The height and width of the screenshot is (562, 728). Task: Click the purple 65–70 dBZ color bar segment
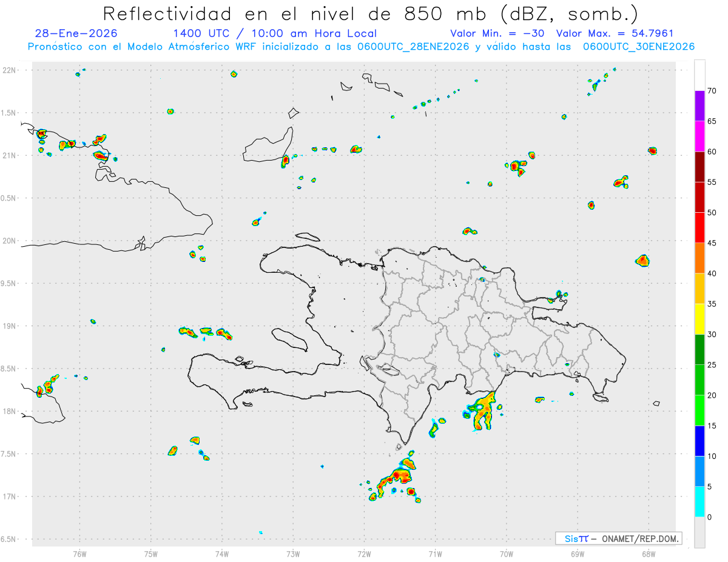pos(699,106)
